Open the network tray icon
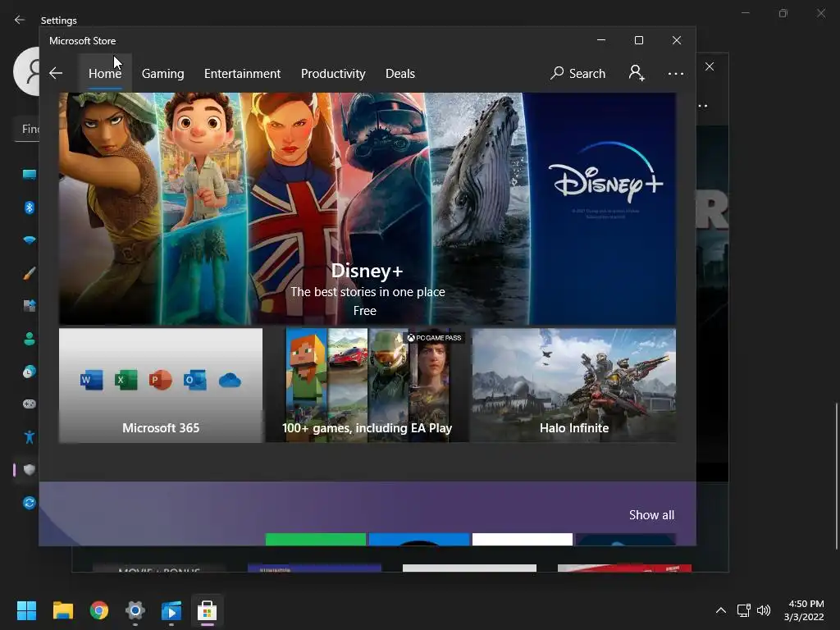 tap(743, 610)
